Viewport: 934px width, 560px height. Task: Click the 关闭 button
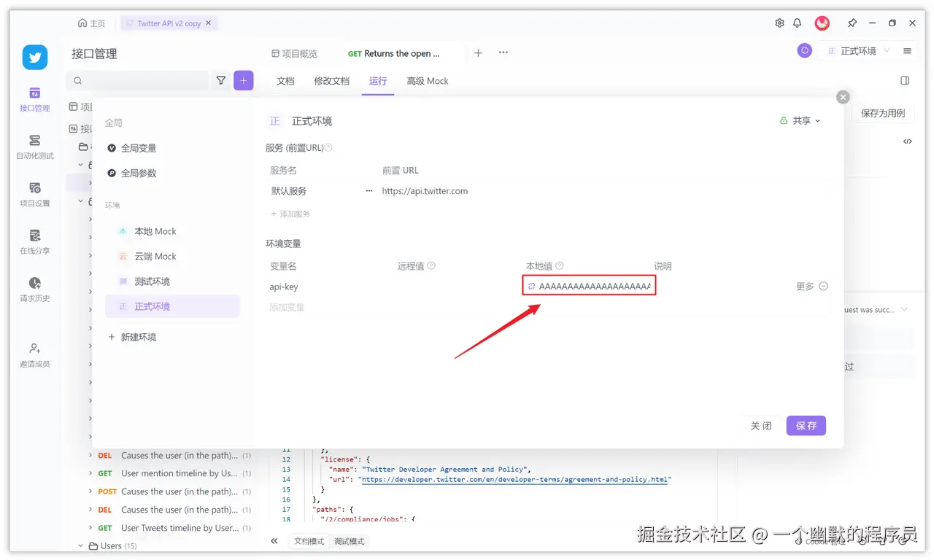[x=761, y=426]
